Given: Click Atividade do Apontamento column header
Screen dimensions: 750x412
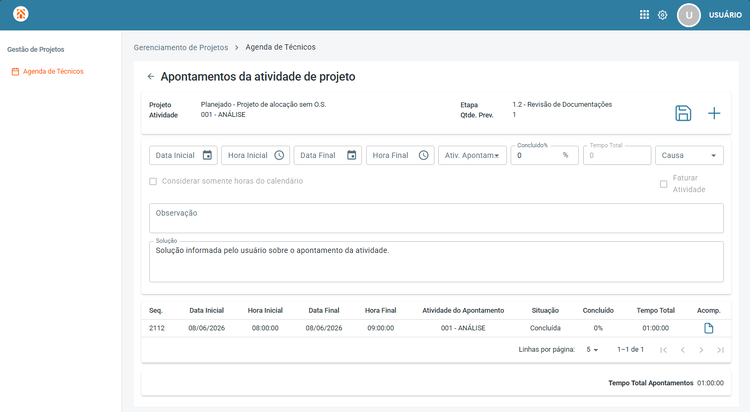Looking at the screenshot, I should (463, 311).
